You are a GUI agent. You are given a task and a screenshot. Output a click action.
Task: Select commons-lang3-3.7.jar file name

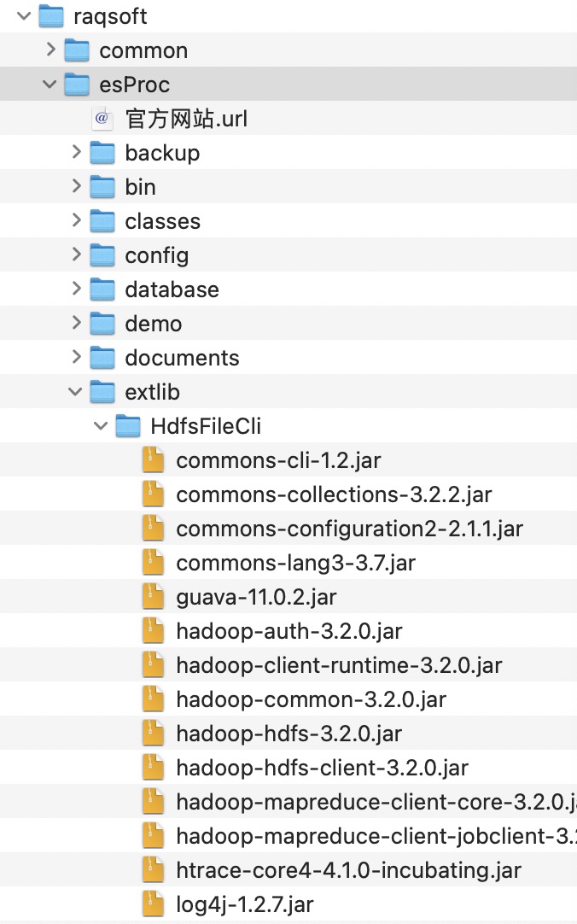295,563
